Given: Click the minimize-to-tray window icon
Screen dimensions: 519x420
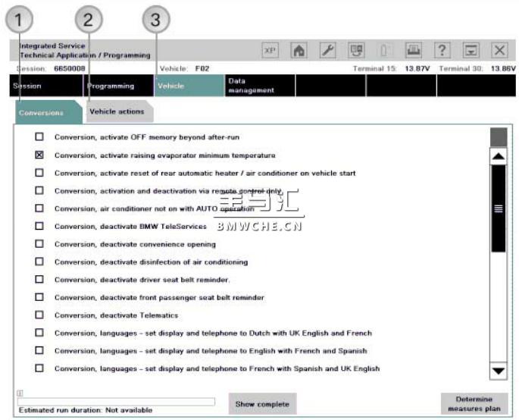Looking at the screenshot, I should pyautogui.click(x=471, y=51).
